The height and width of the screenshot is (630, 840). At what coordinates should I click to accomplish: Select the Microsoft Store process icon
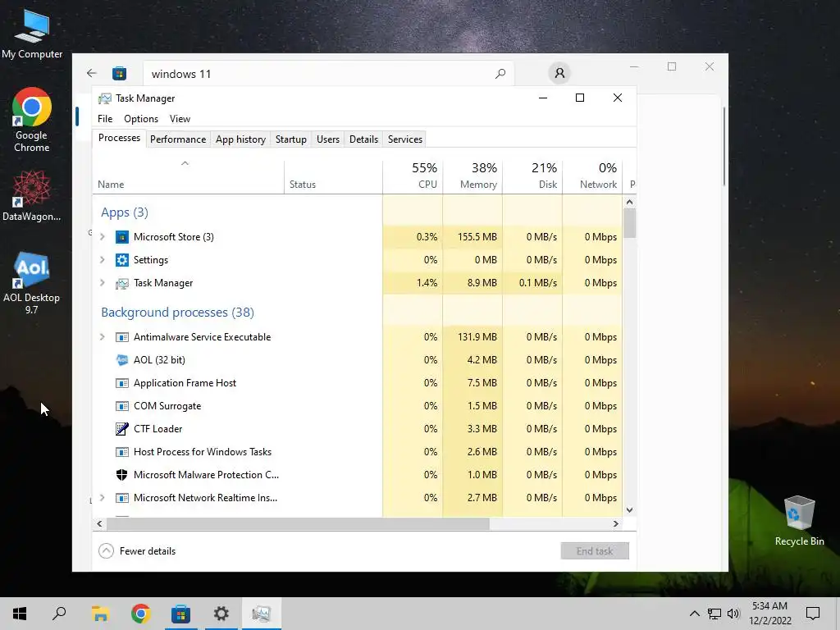[122, 237]
